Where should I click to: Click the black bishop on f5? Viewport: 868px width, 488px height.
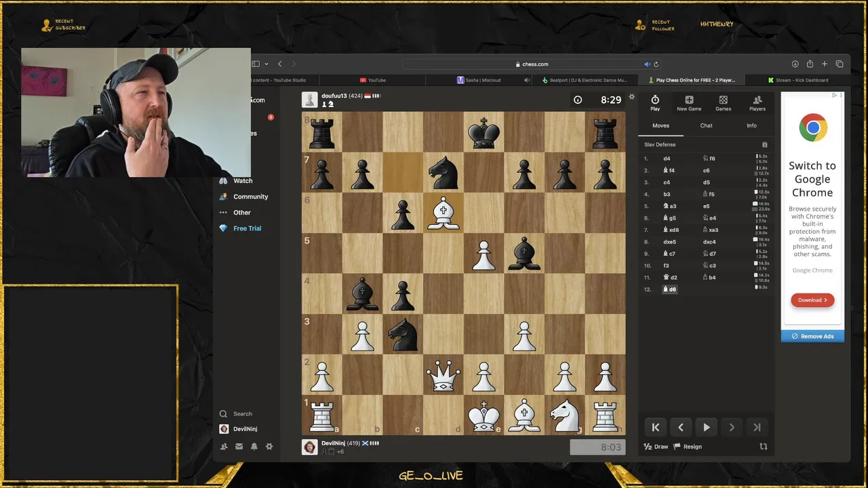pyautogui.click(x=524, y=253)
